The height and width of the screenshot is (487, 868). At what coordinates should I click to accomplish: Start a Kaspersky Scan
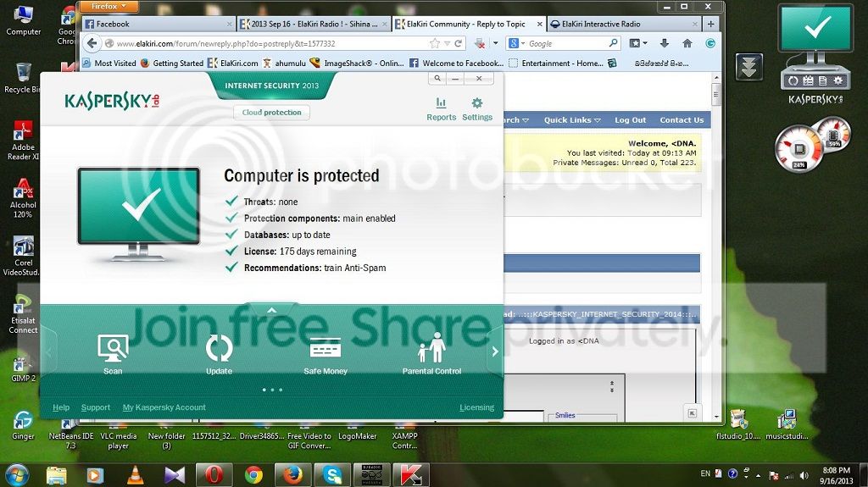click(x=113, y=355)
